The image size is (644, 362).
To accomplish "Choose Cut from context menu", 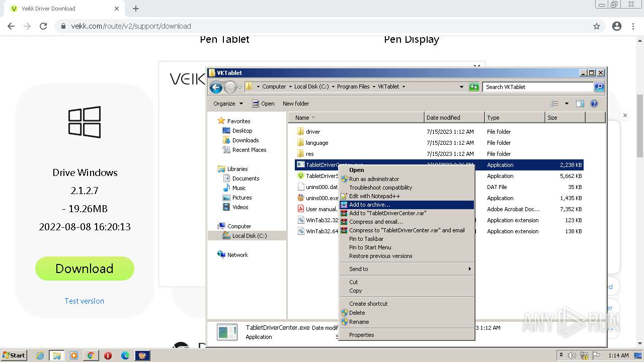I will (x=407, y=282).
